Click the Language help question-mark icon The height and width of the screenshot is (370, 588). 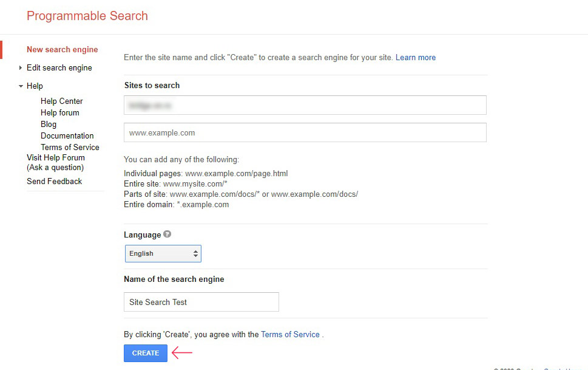click(167, 234)
